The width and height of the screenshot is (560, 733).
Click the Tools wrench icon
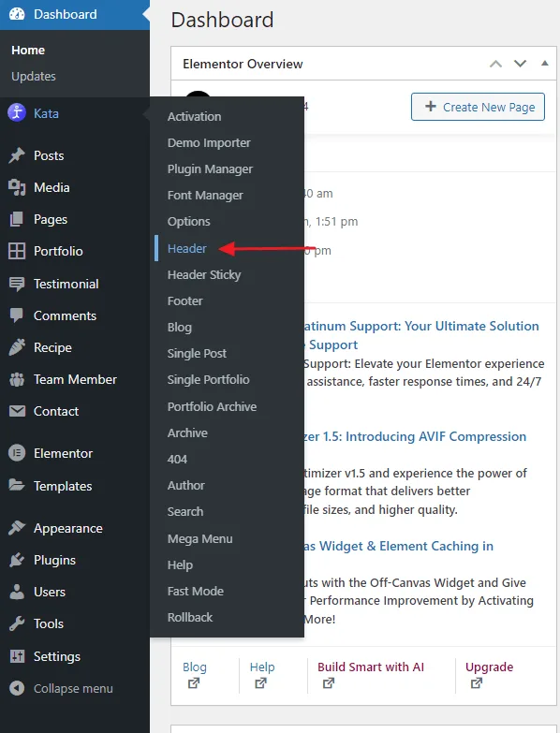pyautogui.click(x=17, y=623)
